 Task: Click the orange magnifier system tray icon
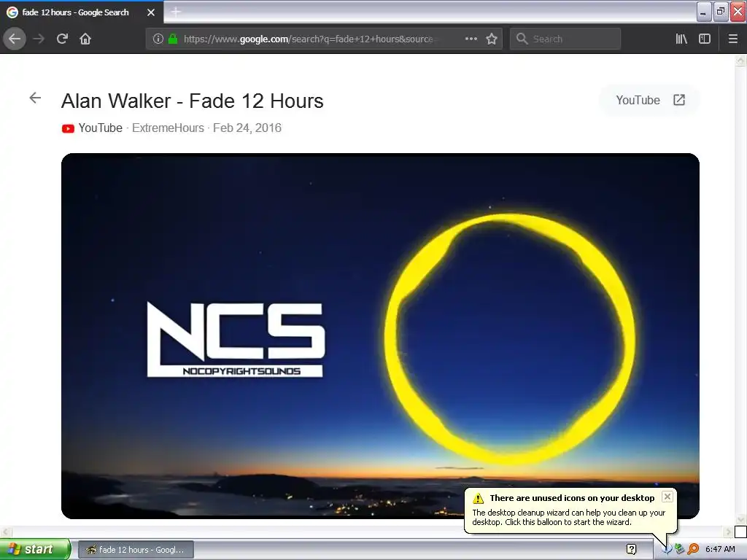(x=693, y=549)
